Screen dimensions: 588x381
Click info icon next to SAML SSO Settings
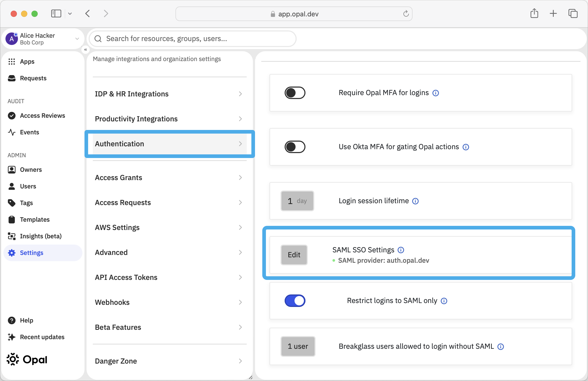tap(401, 250)
